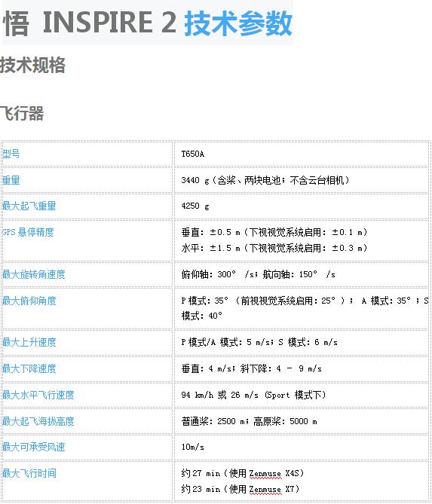Click the 悟 INSPIRE 2 title text
Viewport: 432px width, 504px height.
coord(90,23)
